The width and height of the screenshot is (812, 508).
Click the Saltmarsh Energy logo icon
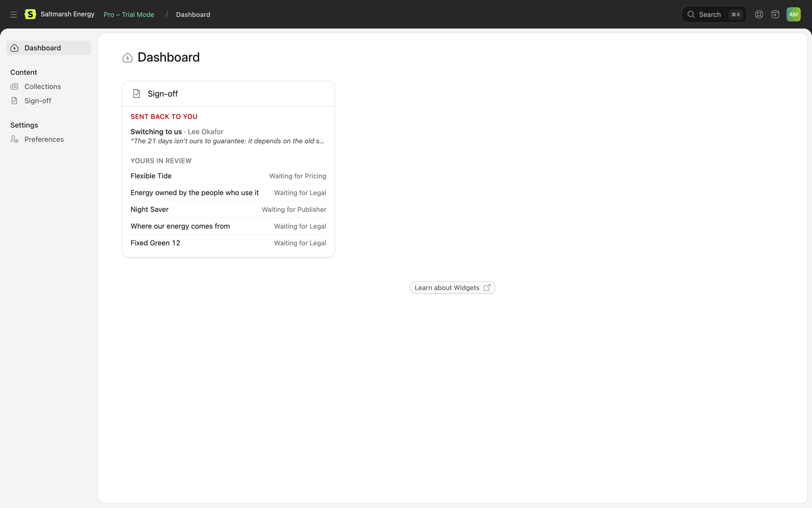(30, 14)
